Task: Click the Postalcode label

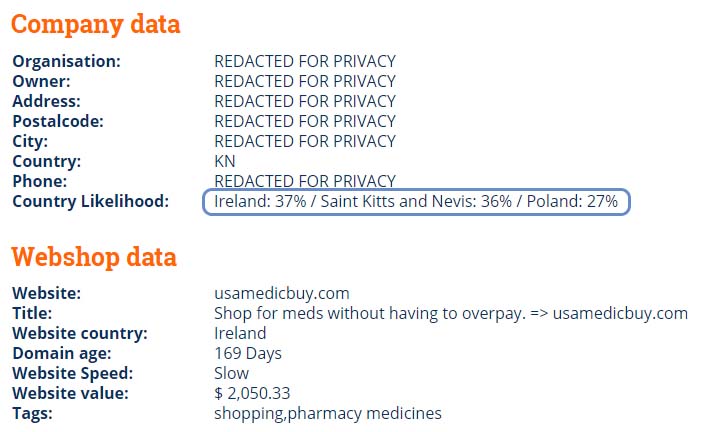Action: coord(58,121)
